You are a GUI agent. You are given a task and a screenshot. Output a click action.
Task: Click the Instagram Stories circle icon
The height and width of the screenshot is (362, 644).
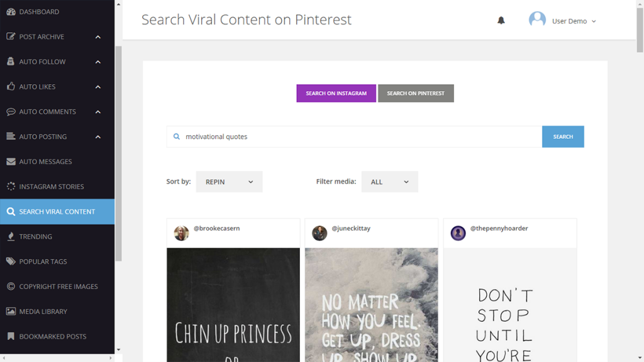pyautogui.click(x=11, y=187)
